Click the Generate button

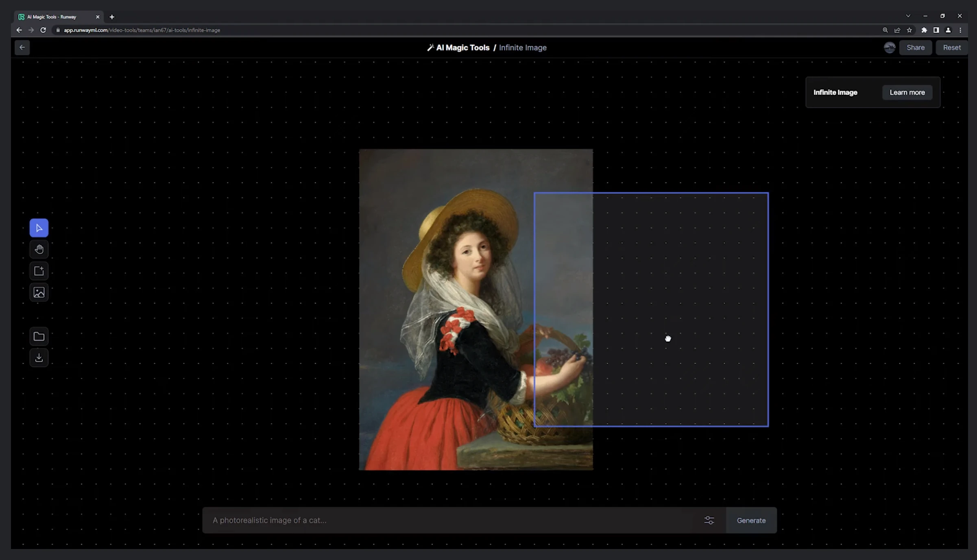coord(751,520)
